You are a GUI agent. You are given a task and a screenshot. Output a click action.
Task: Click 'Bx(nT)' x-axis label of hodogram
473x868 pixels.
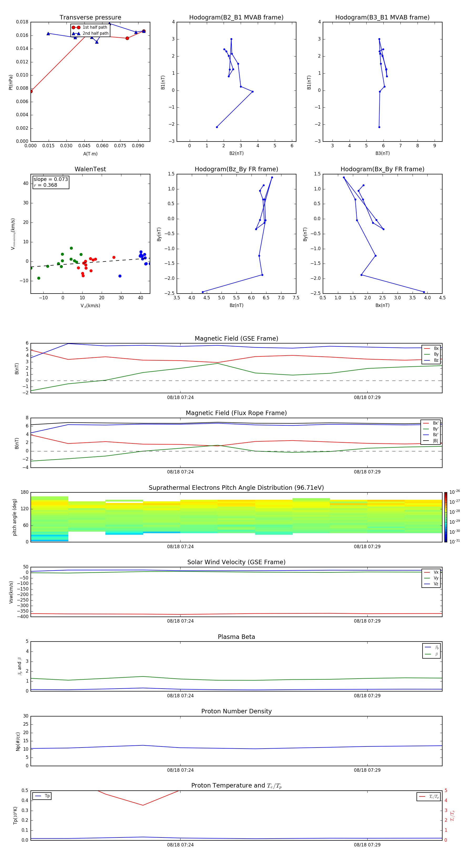(382, 306)
